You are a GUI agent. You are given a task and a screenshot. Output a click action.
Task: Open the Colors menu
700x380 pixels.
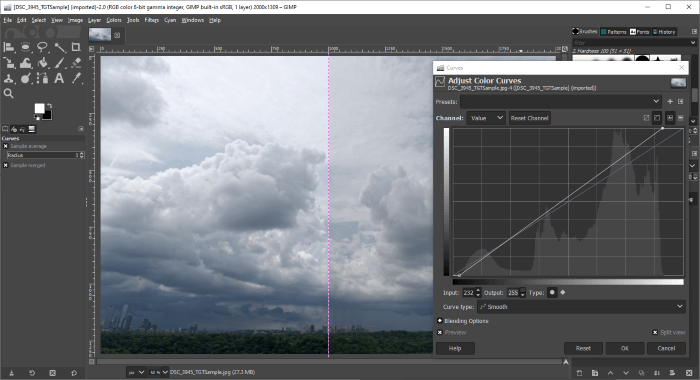point(114,20)
